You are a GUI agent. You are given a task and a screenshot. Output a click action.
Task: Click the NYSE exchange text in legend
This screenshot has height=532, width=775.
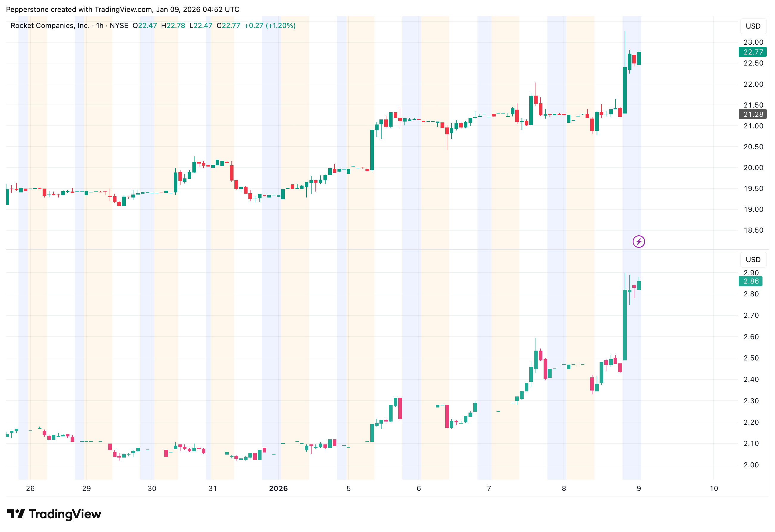pos(119,26)
